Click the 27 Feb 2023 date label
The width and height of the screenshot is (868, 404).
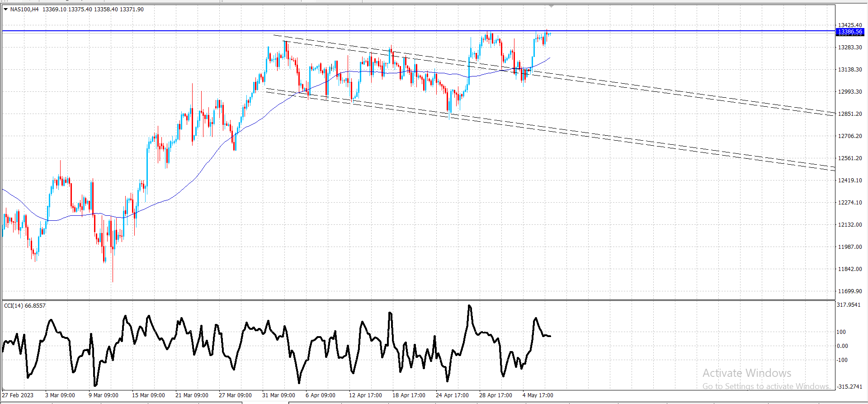(18, 395)
